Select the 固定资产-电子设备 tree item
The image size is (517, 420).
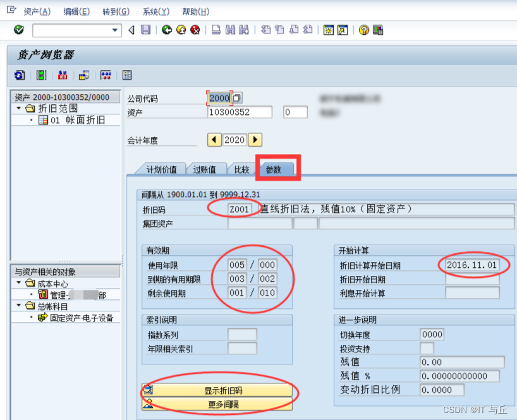pyautogui.click(x=81, y=318)
